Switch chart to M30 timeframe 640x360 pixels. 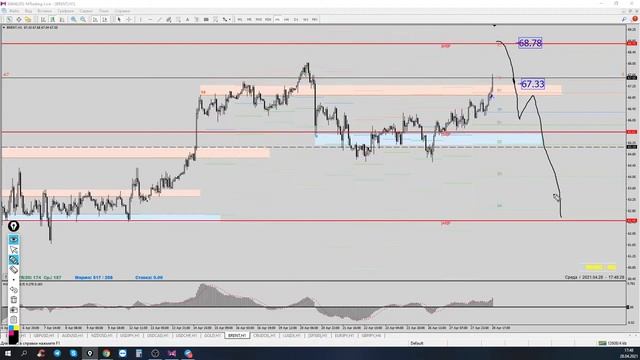coord(268,19)
